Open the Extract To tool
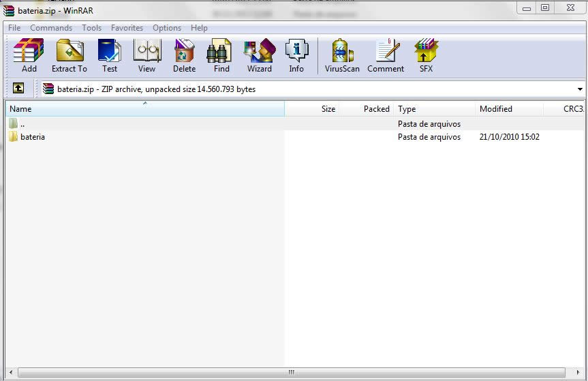 [69, 55]
